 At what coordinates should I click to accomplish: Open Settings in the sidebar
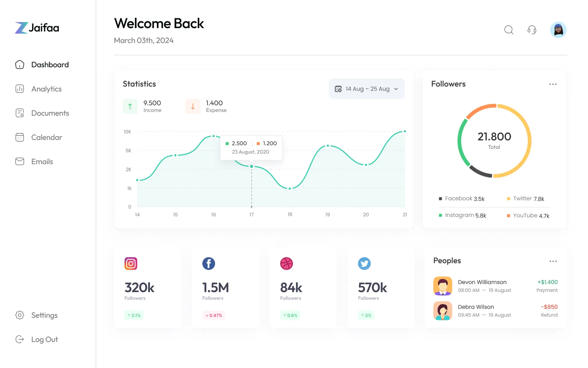[44, 315]
